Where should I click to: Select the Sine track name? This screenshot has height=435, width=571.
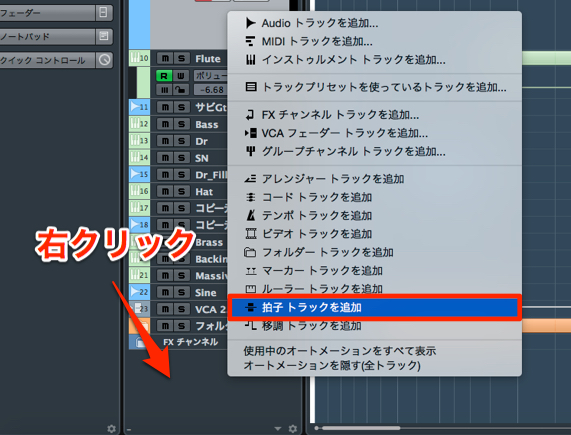click(206, 293)
